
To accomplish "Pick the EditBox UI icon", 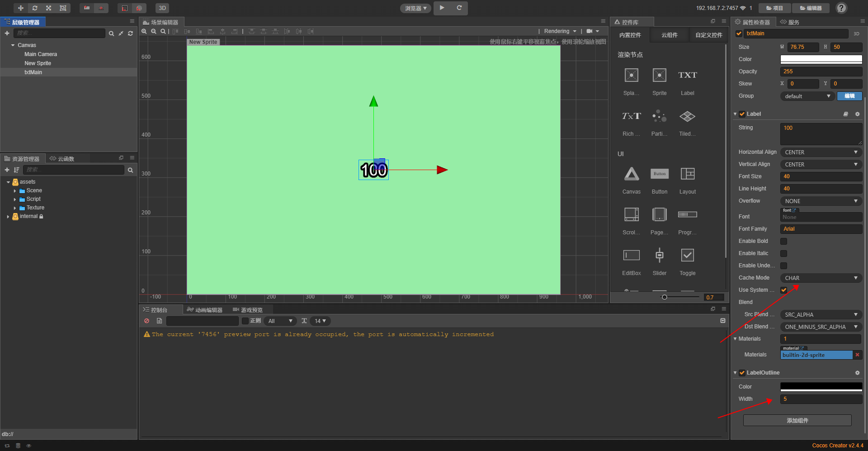I will point(632,255).
